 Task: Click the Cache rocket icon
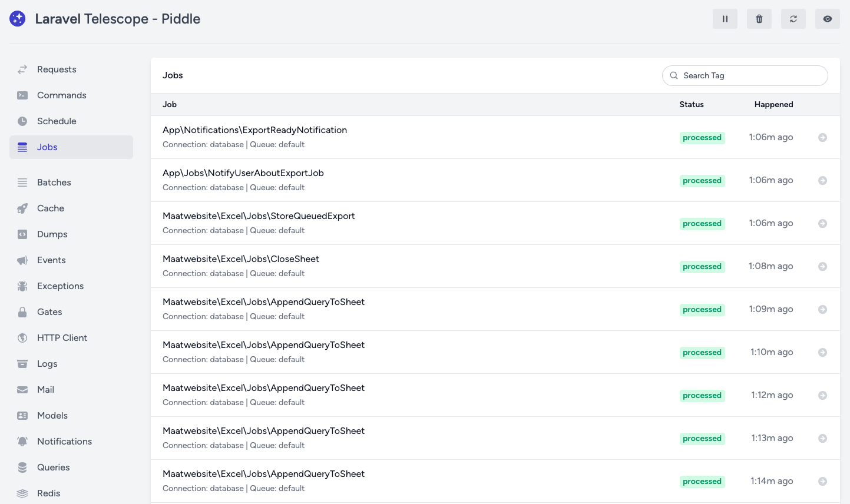[22, 208]
